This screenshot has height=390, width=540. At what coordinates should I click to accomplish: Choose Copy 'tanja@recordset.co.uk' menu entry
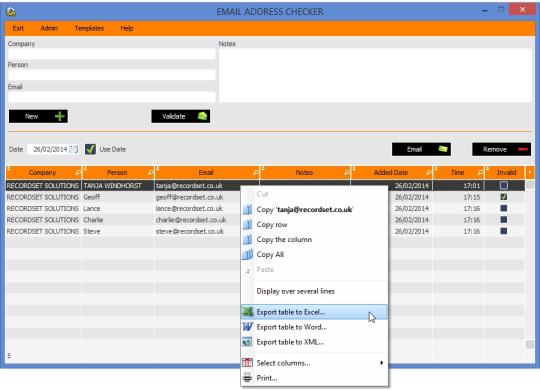click(314, 209)
